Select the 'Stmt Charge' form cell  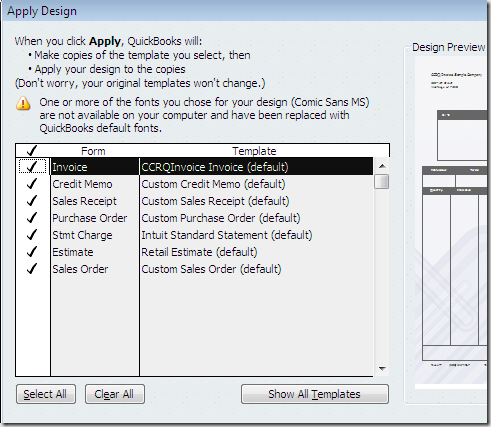(x=95, y=235)
